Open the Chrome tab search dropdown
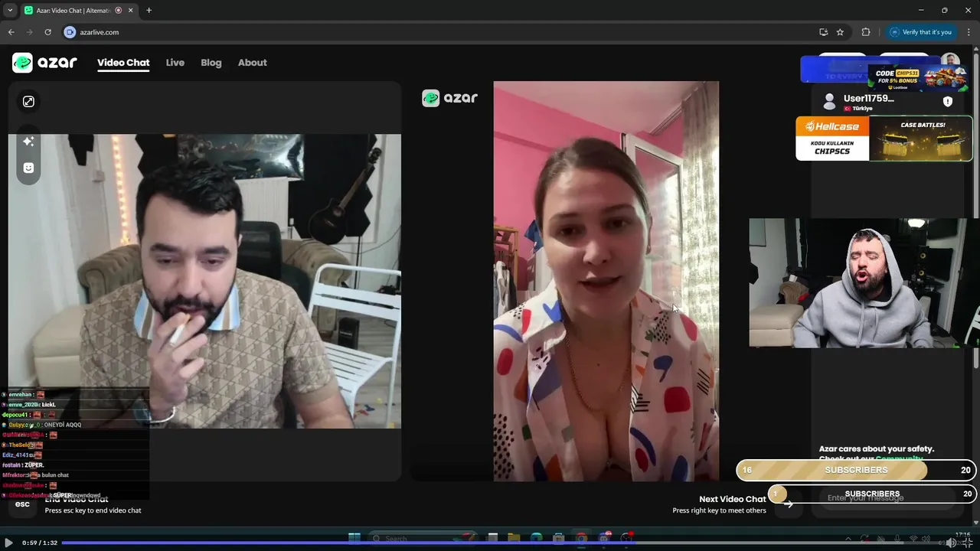 click(x=10, y=10)
